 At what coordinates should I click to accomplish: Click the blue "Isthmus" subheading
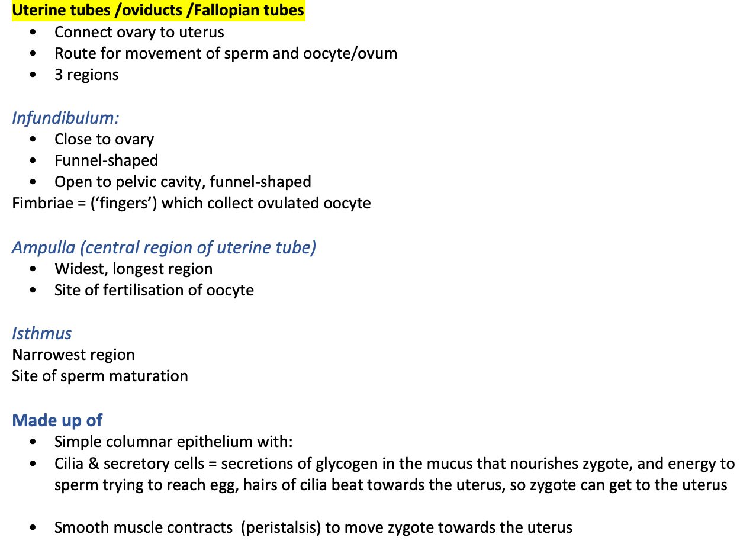(41, 333)
